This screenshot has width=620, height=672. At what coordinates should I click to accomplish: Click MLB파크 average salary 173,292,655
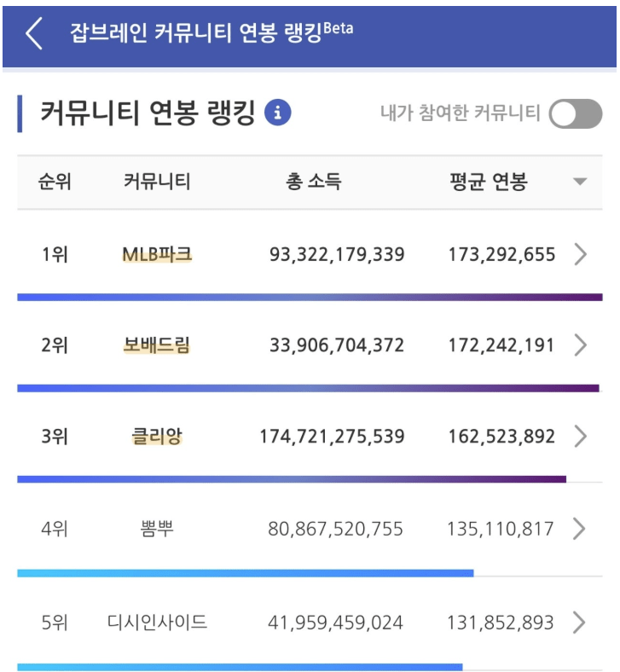click(x=501, y=254)
